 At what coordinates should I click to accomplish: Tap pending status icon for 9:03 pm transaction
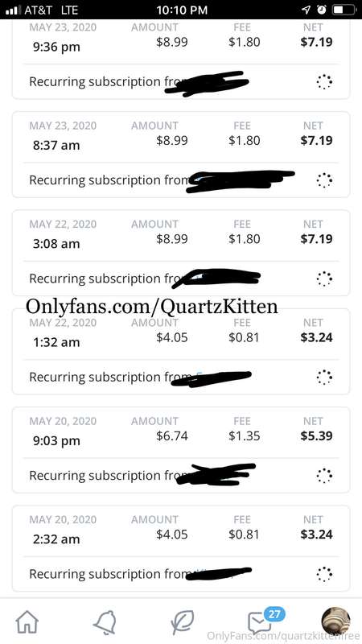324,476
